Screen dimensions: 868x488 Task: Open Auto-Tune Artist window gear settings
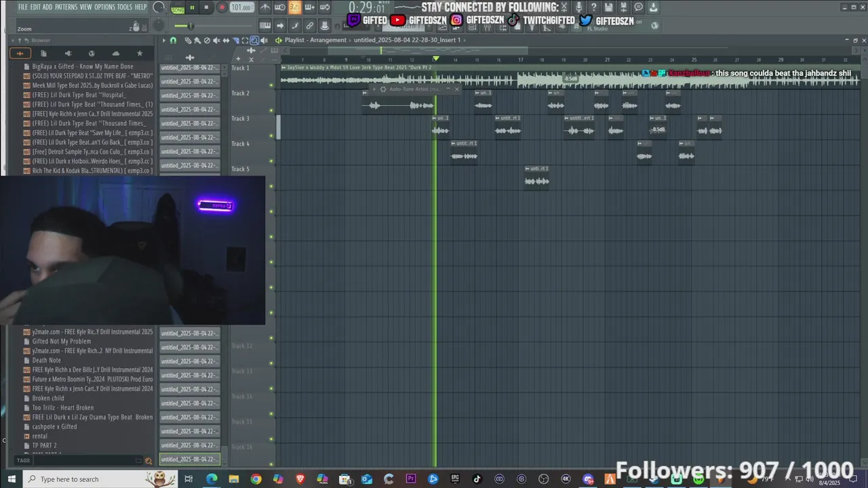tap(383, 89)
